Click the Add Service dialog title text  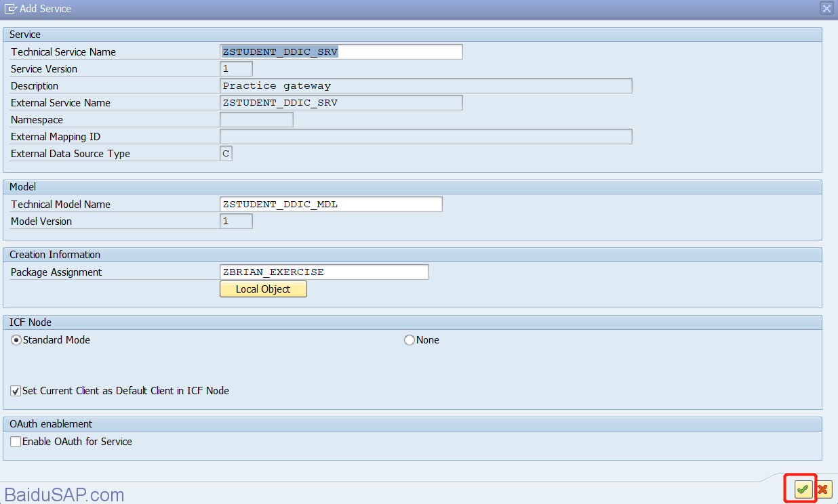click(46, 9)
